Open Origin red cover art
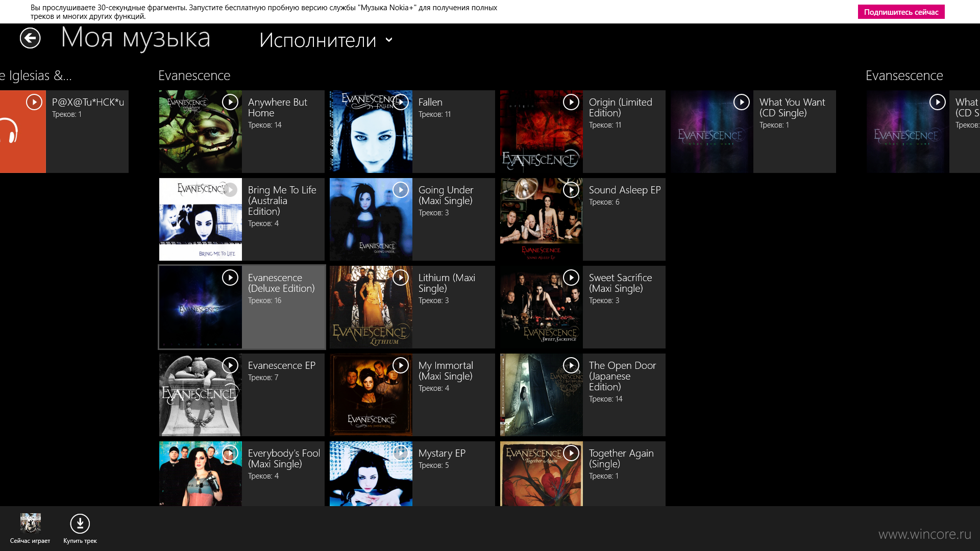This screenshot has width=980, height=551. (x=542, y=132)
